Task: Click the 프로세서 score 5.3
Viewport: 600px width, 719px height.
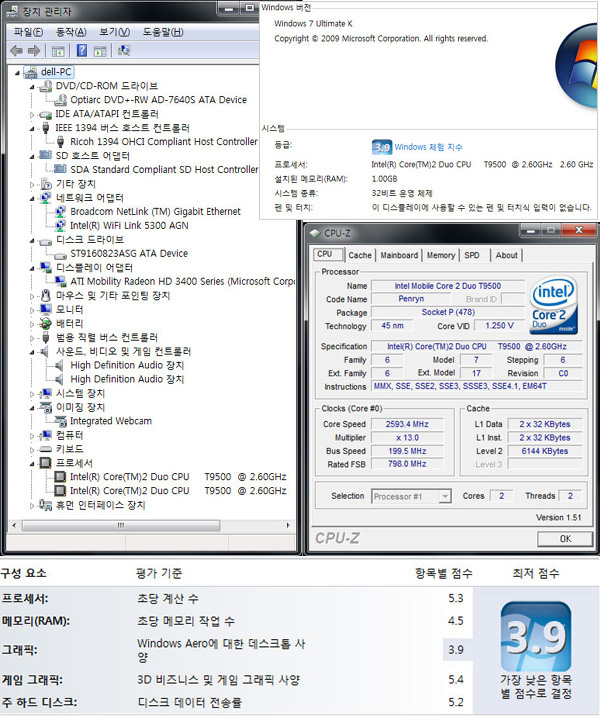Action: pyautogui.click(x=456, y=598)
